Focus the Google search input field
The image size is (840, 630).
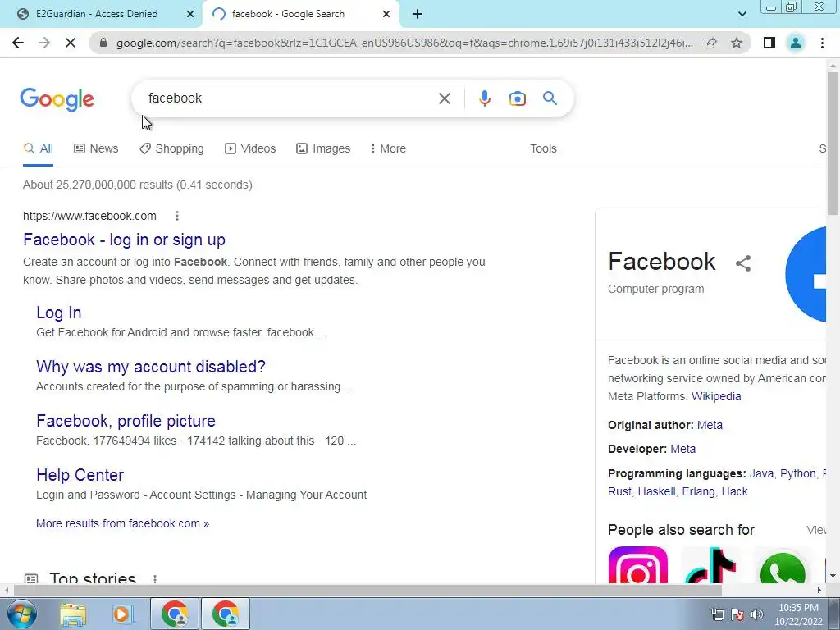pyautogui.click(x=290, y=98)
